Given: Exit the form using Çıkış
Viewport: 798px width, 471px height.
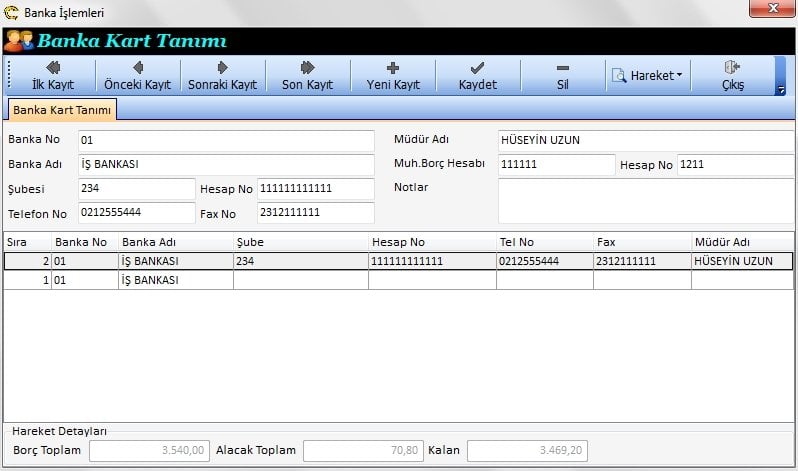Looking at the screenshot, I should 732,76.
